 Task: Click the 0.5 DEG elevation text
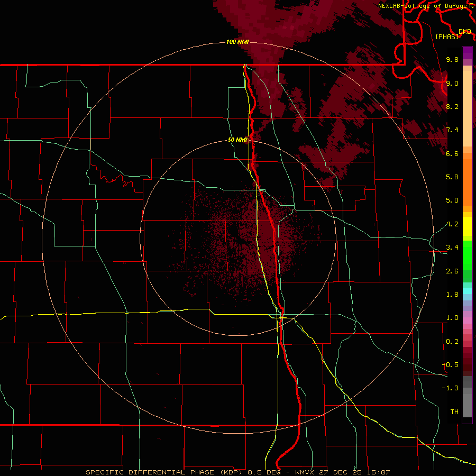pyautogui.click(x=264, y=472)
